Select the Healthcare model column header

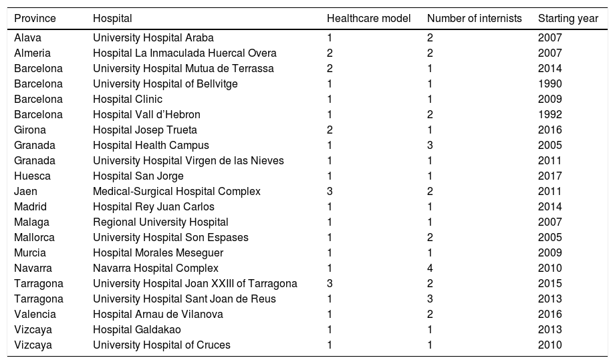point(368,19)
